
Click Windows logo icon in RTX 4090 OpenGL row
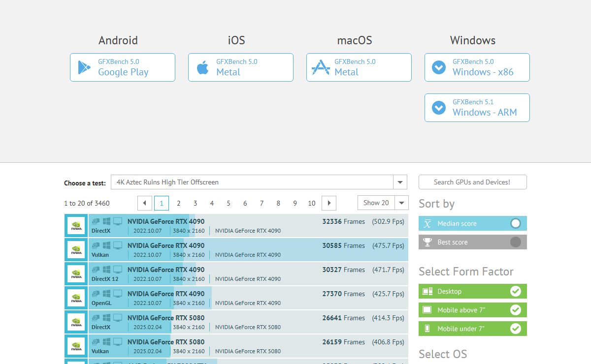[106, 294]
